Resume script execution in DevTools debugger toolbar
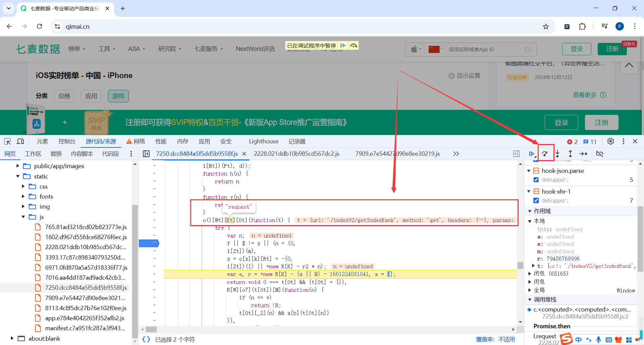This screenshot has height=345, width=644. coord(532,154)
